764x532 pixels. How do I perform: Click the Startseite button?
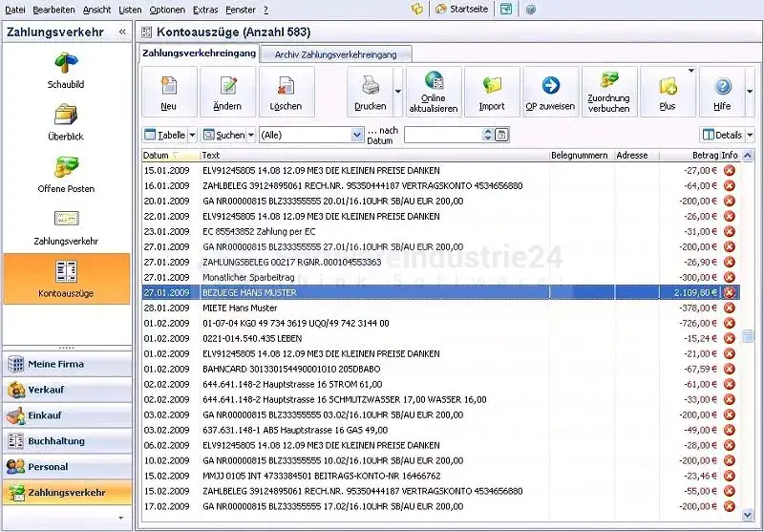click(461, 9)
